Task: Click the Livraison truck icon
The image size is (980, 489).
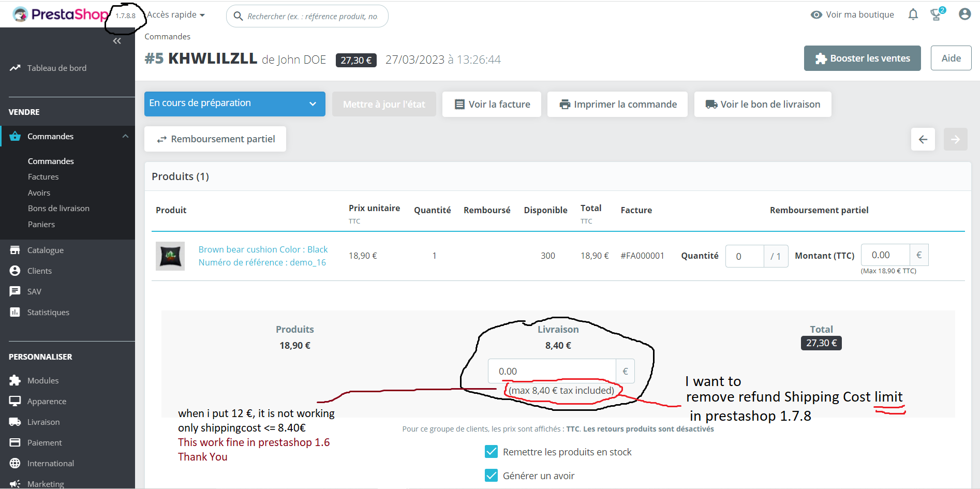Action: point(15,422)
